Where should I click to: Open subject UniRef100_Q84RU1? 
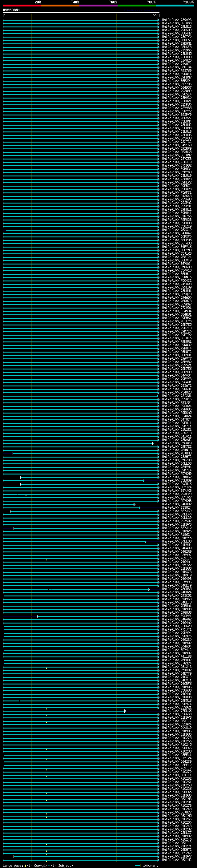(x=177, y=314)
